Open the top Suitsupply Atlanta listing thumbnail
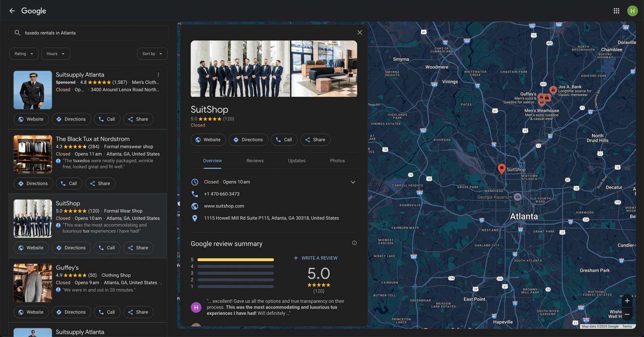The image size is (644, 337). (x=33, y=90)
